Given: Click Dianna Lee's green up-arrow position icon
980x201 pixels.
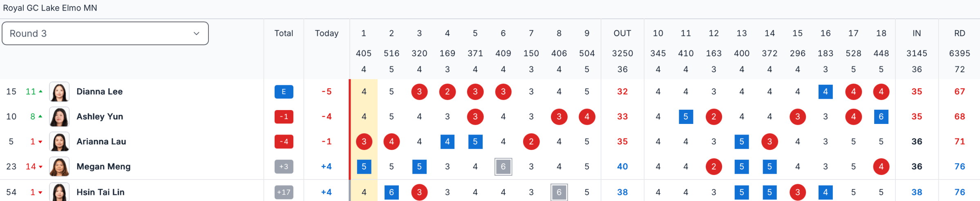Looking at the screenshot, I should [40, 92].
